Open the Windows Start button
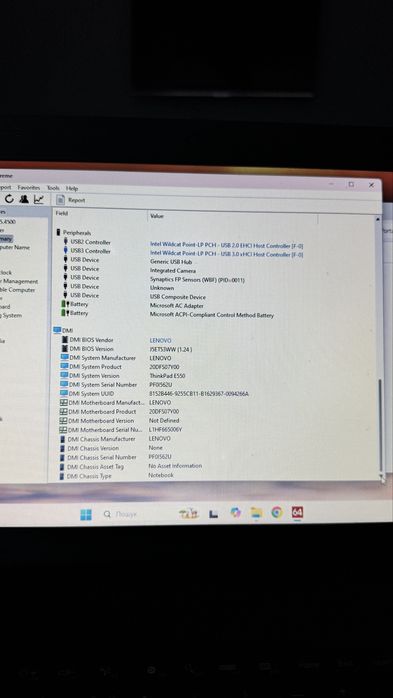Screen dimensions: 393x698 (x=86, y=515)
